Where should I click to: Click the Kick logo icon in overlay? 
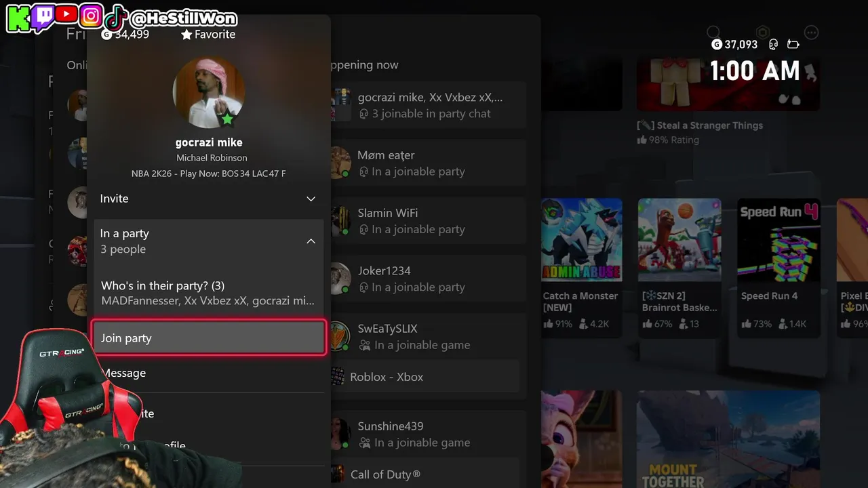[x=18, y=18]
